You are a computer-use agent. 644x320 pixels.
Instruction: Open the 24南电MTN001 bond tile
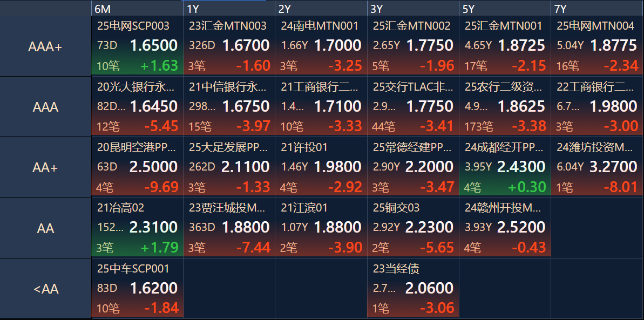coord(321,45)
